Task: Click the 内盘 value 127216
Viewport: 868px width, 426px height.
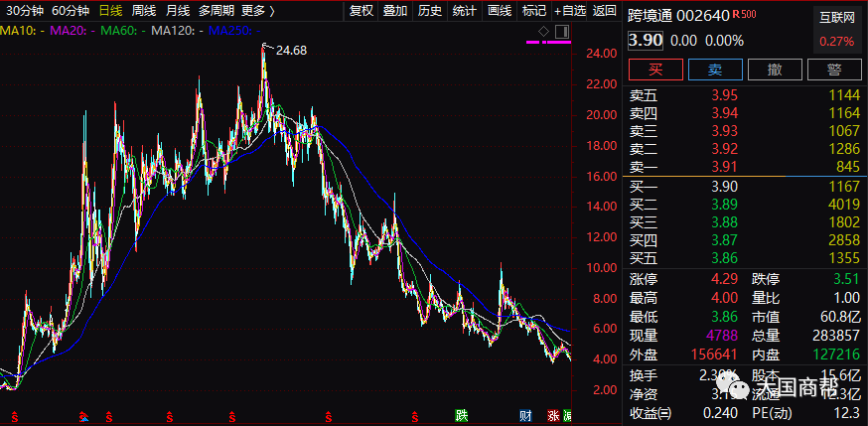Action: [836, 354]
